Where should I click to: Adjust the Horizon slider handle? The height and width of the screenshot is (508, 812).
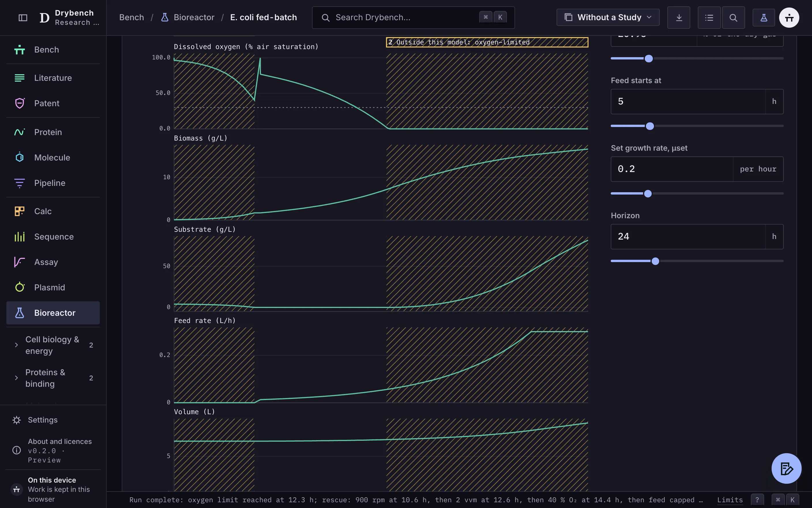pos(655,261)
